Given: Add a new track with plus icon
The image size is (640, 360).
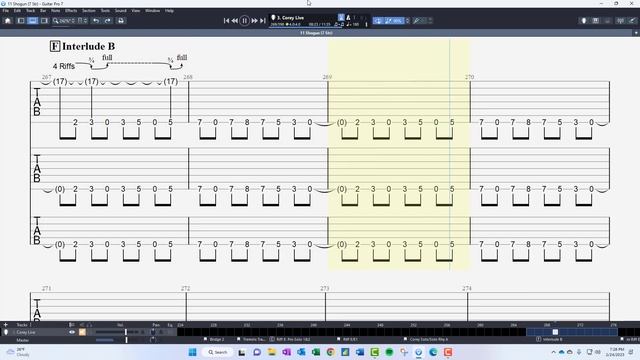Looking at the screenshot, I should [x=6, y=325].
